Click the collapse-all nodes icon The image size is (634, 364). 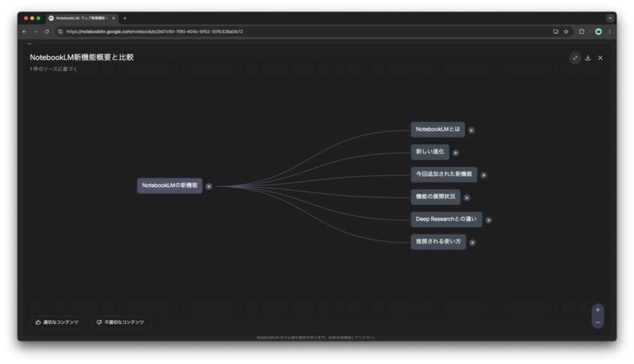(575, 58)
